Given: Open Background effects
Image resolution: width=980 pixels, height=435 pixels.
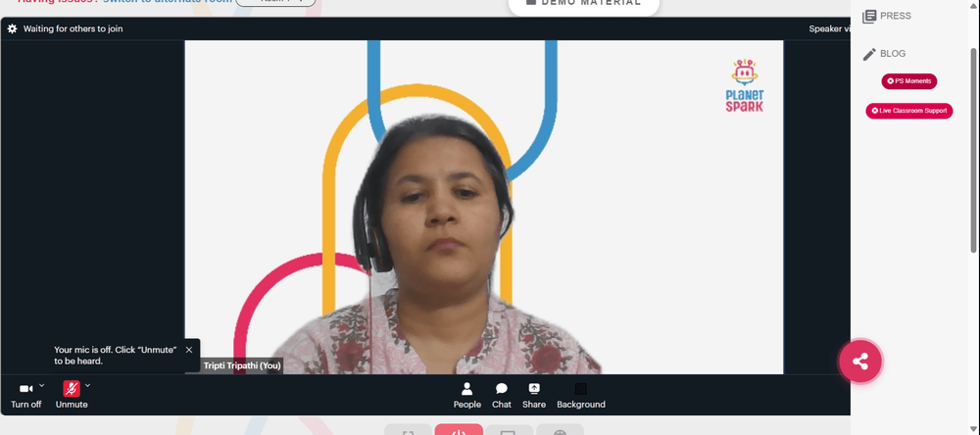Looking at the screenshot, I should tap(580, 396).
